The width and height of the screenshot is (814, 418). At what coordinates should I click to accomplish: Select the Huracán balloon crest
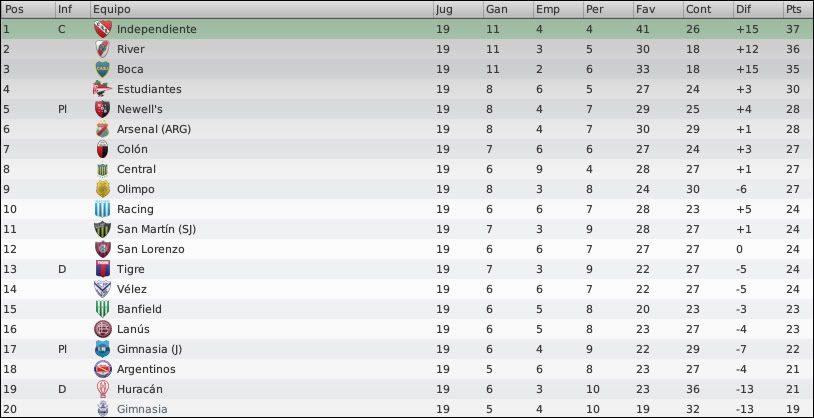coord(103,389)
